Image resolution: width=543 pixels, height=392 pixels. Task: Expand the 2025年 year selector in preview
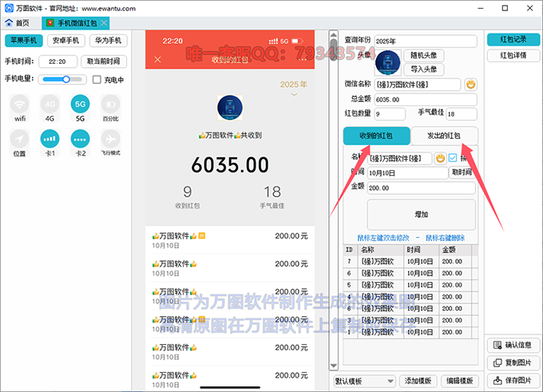[x=294, y=94]
